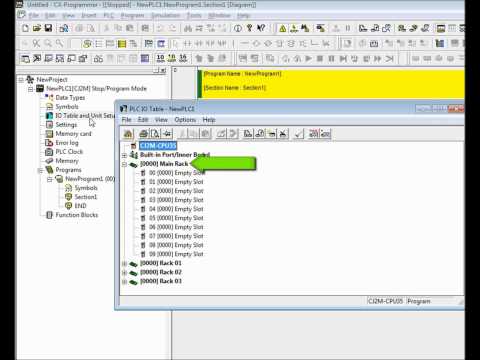Select PLC Clock in project tree
The height and width of the screenshot is (360, 480).
coord(69,152)
